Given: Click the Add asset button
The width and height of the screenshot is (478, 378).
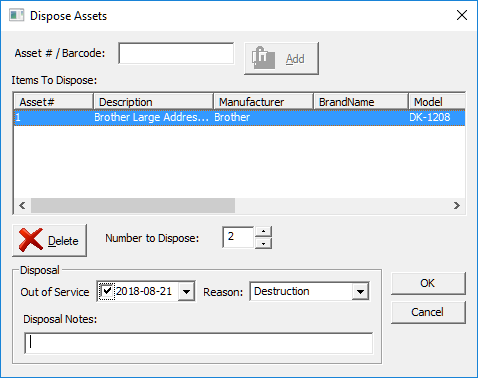Looking at the screenshot, I should click(x=281, y=58).
